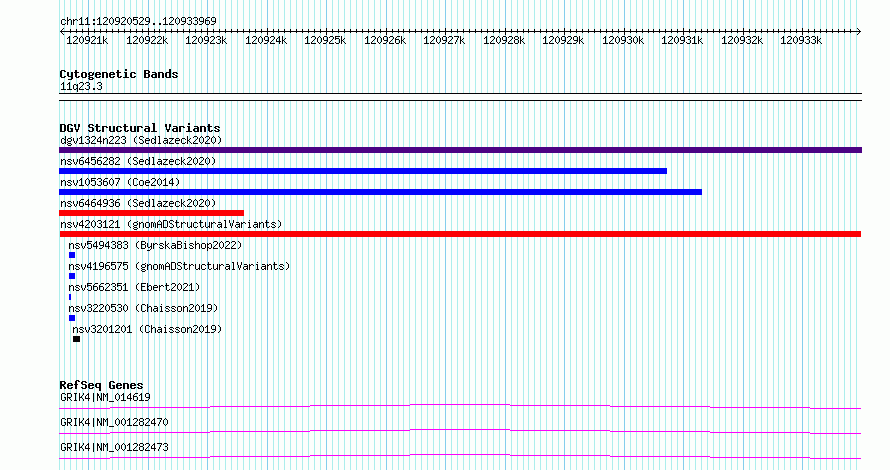Screen dimensions: 890x470
Task: Click the 120924k ruler position
Action: click(x=266, y=40)
